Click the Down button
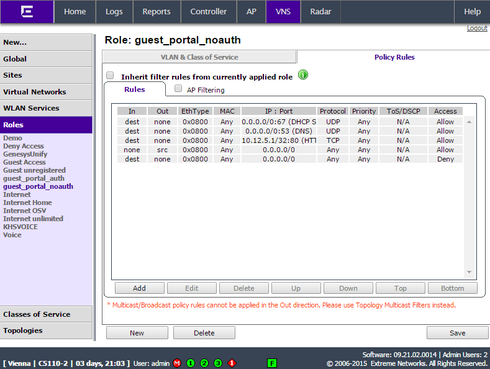 click(348, 288)
